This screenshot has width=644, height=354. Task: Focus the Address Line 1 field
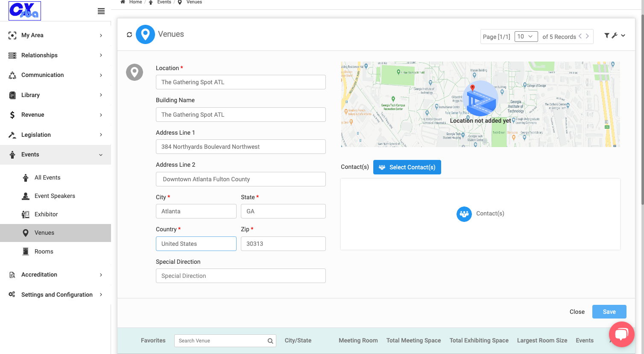click(241, 147)
